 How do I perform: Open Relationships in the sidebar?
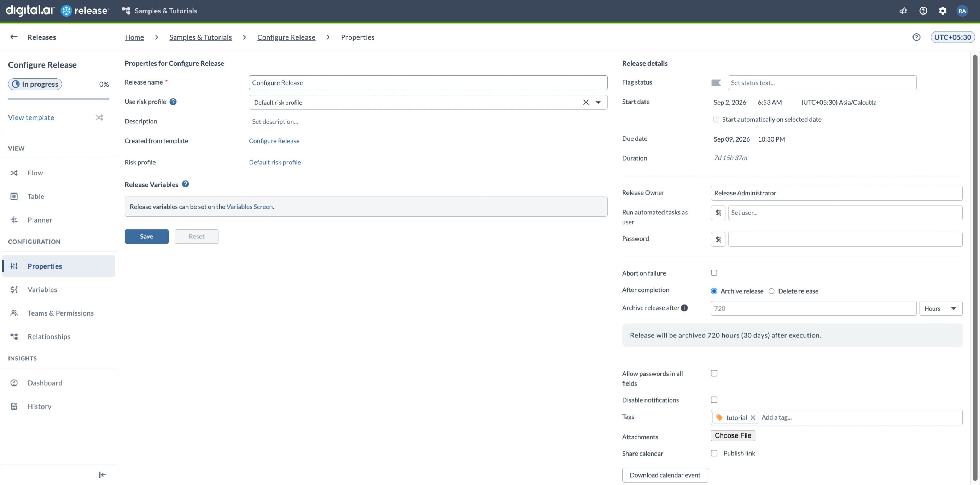coord(59,336)
